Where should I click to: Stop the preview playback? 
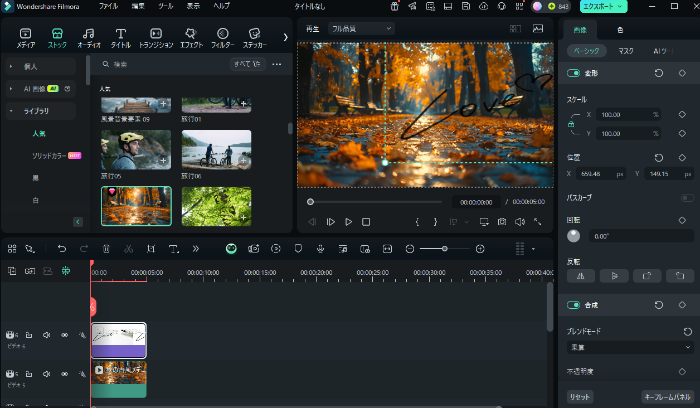366,222
